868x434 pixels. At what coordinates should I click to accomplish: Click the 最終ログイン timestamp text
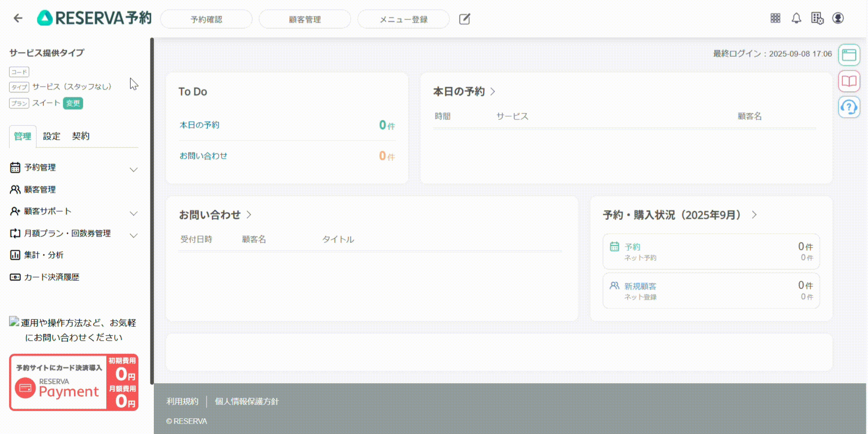point(772,54)
